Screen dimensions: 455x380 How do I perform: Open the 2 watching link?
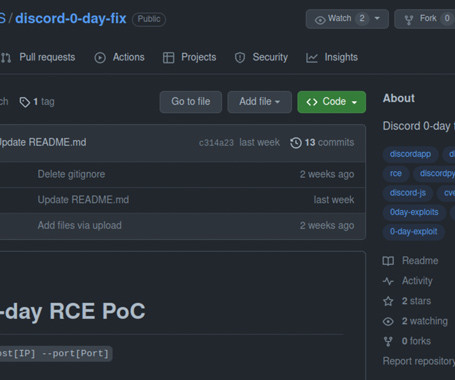point(425,321)
